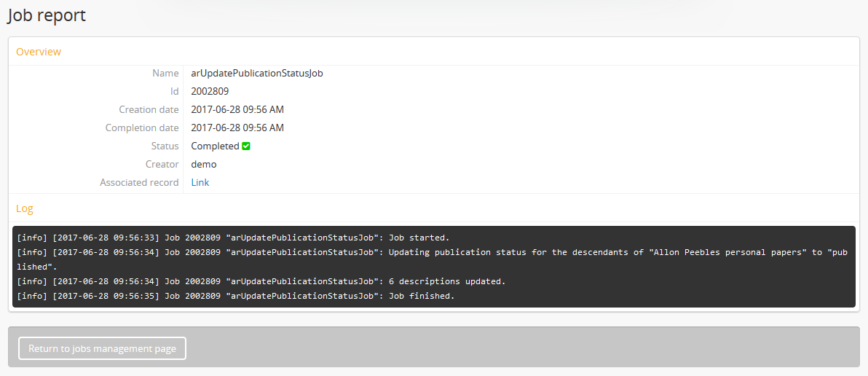Image resolution: width=868 pixels, height=376 pixels.
Task: Click the green Completed checkmark icon
Action: coord(246,146)
